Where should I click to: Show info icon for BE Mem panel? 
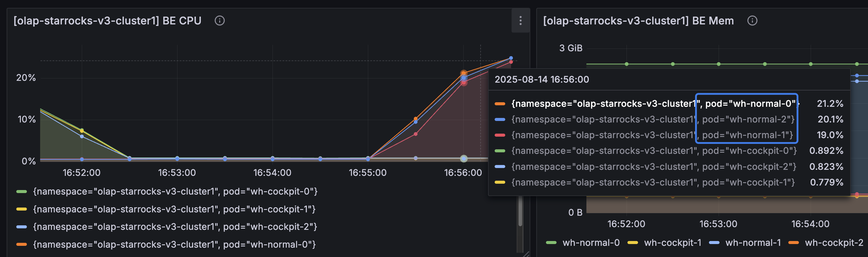coord(752,21)
